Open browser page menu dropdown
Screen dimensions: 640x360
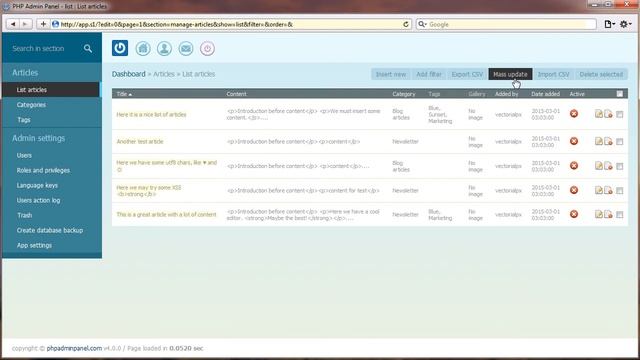[609, 24]
